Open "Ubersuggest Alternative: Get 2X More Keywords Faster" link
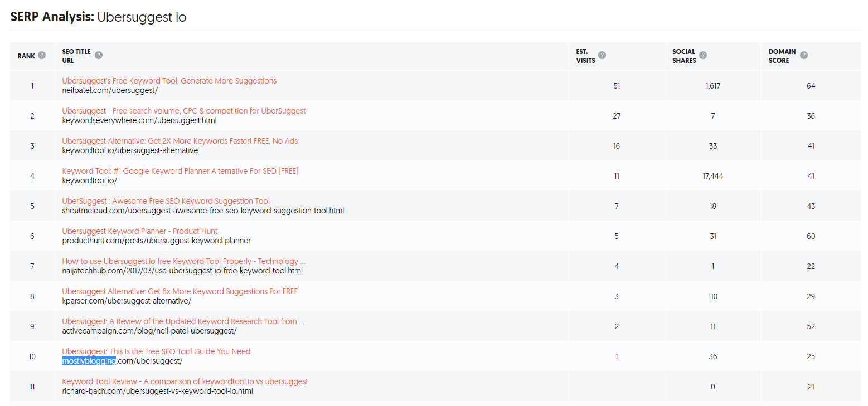 click(180, 141)
